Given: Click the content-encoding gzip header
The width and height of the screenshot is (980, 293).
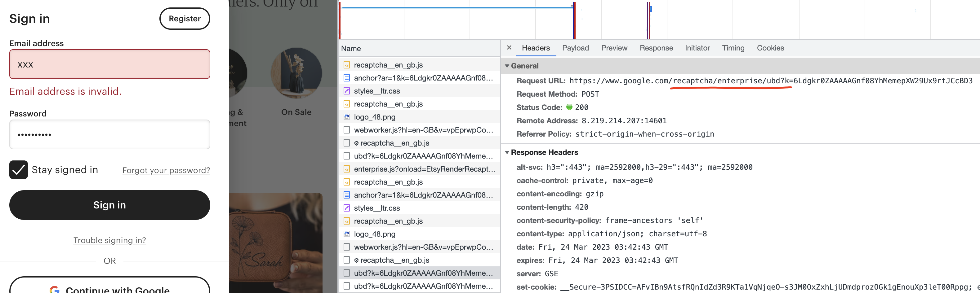Looking at the screenshot, I should click(x=559, y=194).
